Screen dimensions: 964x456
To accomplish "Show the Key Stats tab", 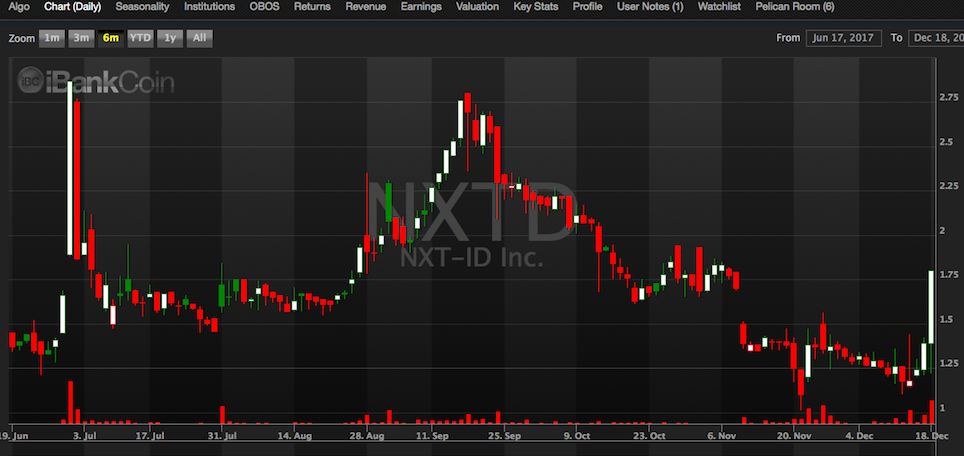I will [535, 7].
